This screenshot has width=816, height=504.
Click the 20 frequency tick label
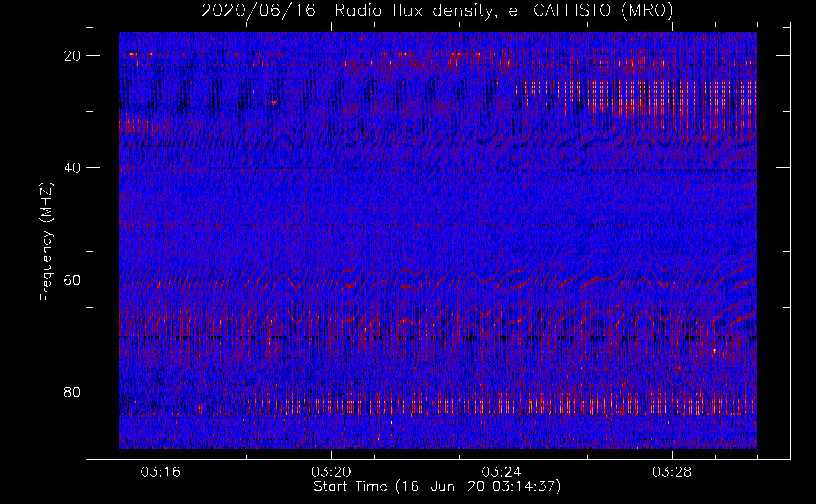[73, 56]
